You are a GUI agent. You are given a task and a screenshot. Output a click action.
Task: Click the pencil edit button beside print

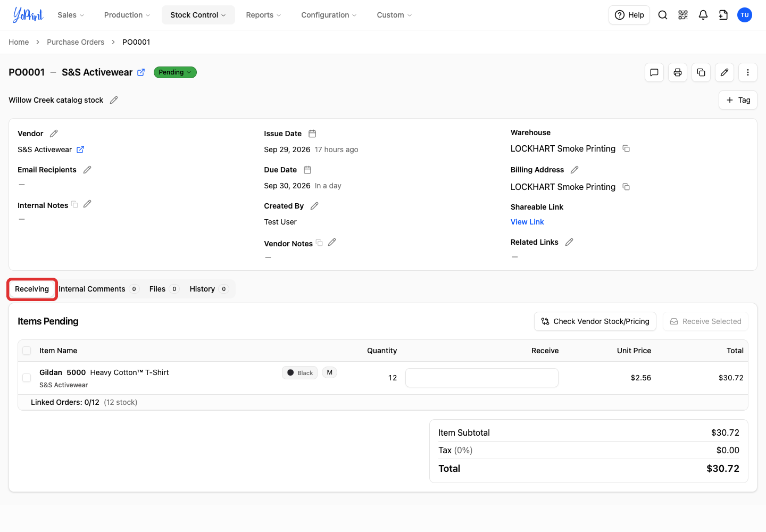click(x=725, y=72)
